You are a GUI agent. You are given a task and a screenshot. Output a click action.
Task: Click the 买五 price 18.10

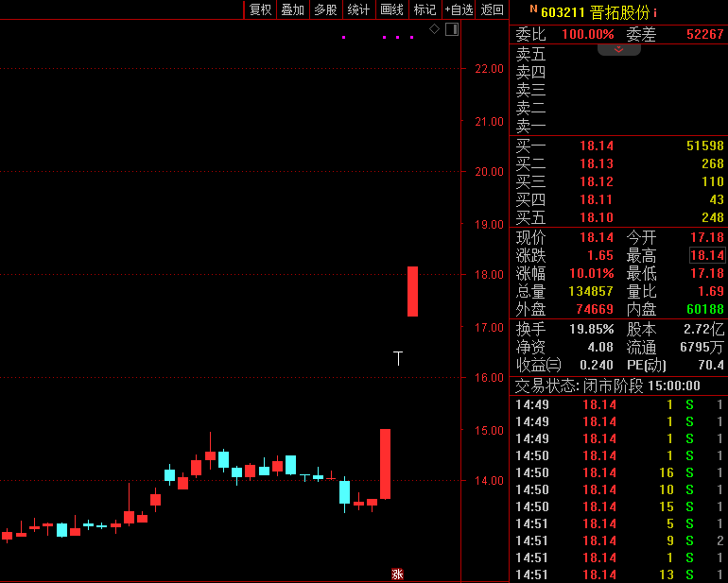pyautogui.click(x=597, y=217)
